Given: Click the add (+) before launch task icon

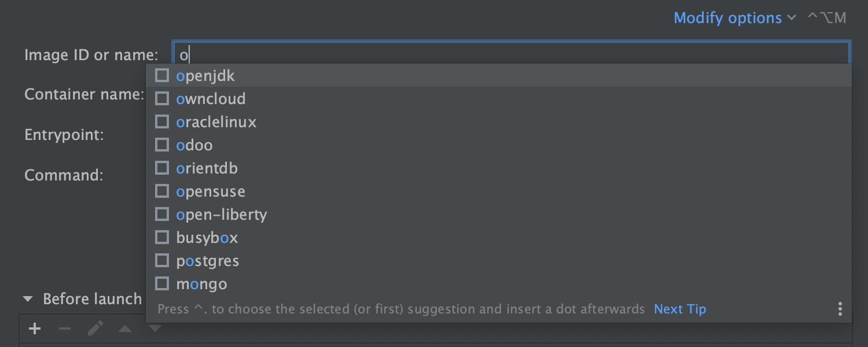Looking at the screenshot, I should (x=35, y=329).
